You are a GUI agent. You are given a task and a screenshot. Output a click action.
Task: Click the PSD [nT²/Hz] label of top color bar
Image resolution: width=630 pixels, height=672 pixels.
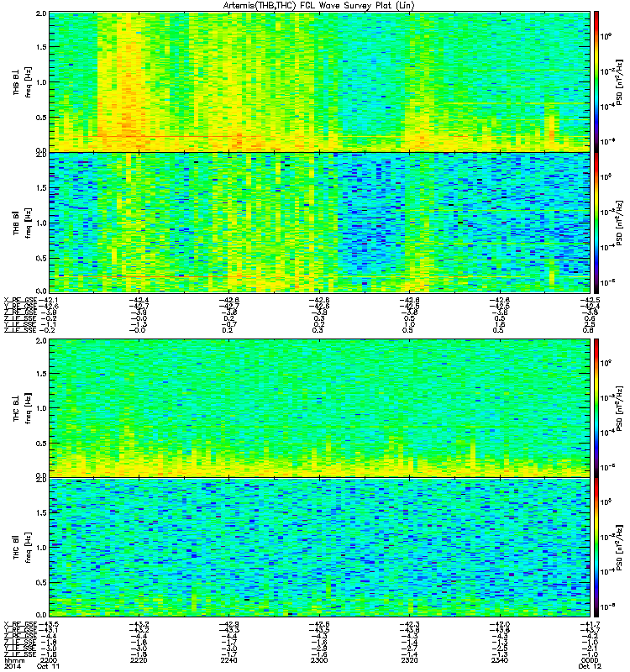coord(620,82)
